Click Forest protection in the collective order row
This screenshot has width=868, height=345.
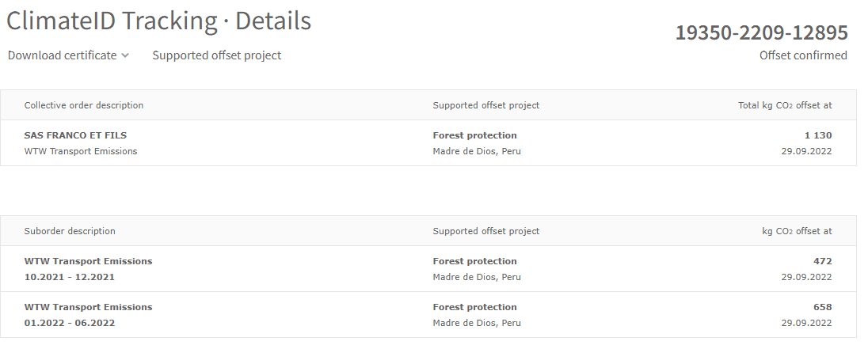[474, 135]
